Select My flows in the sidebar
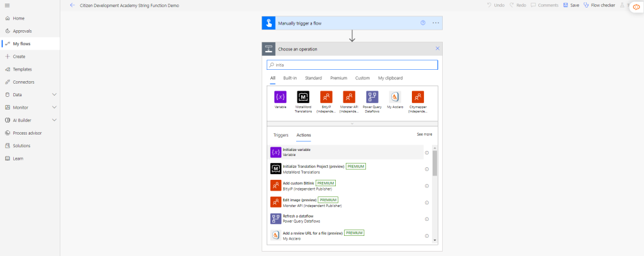Image resolution: width=644 pixels, height=256 pixels. click(30, 43)
